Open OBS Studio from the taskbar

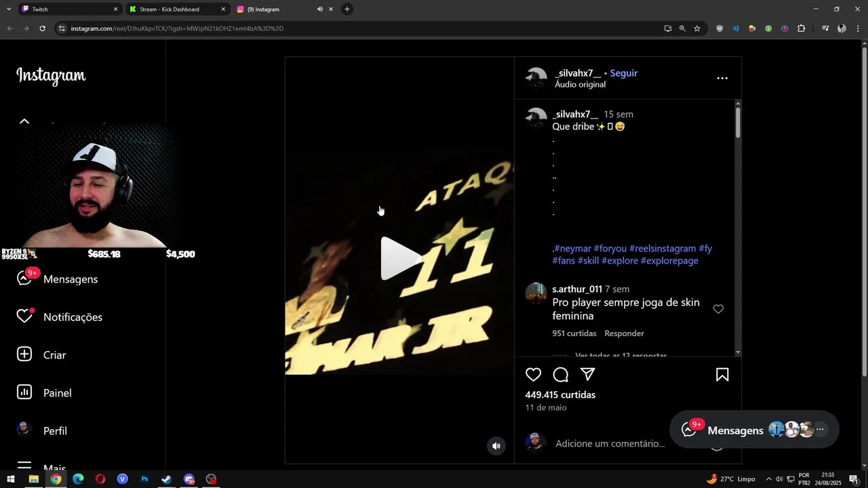[x=212, y=479]
